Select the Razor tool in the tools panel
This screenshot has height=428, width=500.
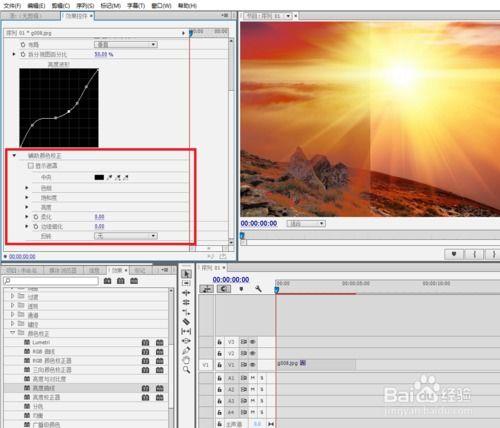coord(186,322)
